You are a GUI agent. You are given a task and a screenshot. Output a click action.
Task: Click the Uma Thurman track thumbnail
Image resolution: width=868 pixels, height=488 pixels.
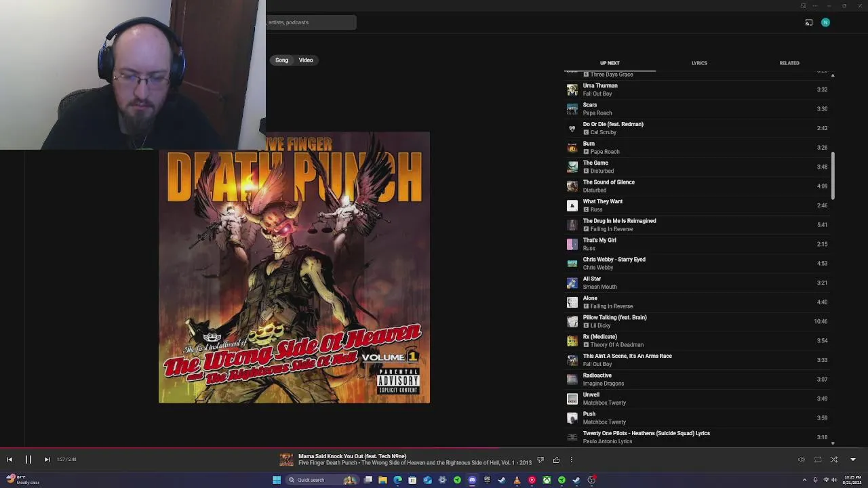coord(572,89)
